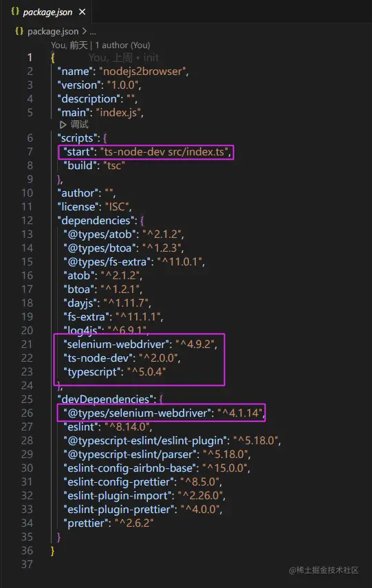Open the breadcrumb ellipsis segment
This screenshot has height=588, width=372.
(93, 32)
